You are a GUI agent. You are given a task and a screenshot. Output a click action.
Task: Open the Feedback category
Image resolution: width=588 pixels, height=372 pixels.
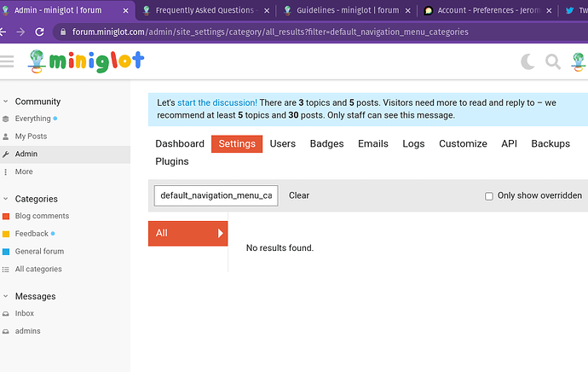tap(32, 234)
